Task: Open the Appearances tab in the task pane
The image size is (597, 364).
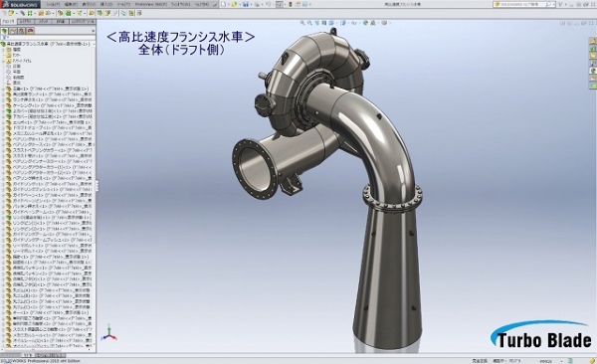Action: (593, 71)
